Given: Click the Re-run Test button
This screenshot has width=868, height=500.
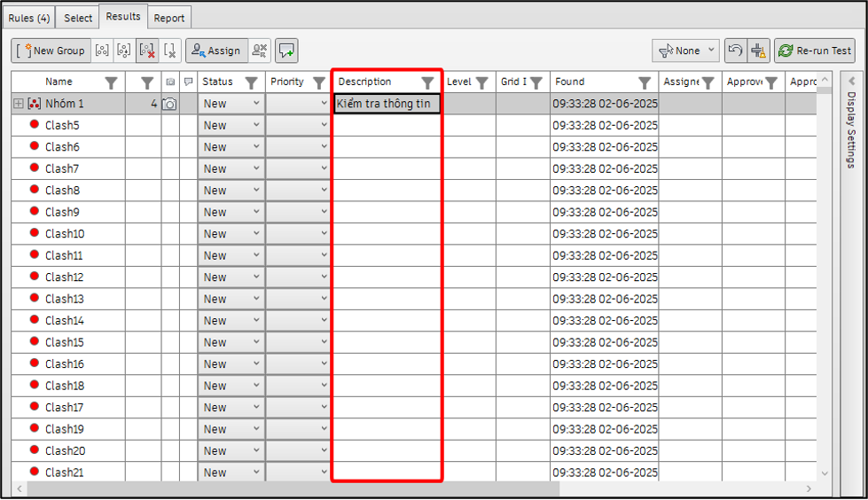Looking at the screenshot, I should [815, 51].
